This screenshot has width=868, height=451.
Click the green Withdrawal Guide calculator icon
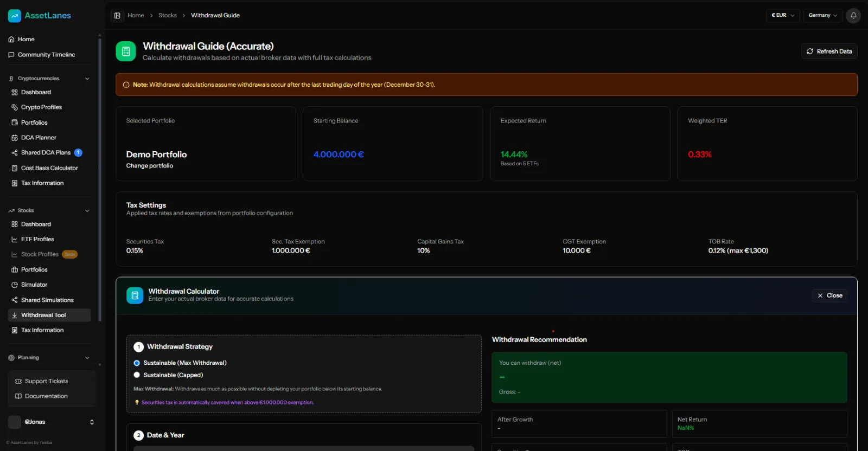click(126, 51)
